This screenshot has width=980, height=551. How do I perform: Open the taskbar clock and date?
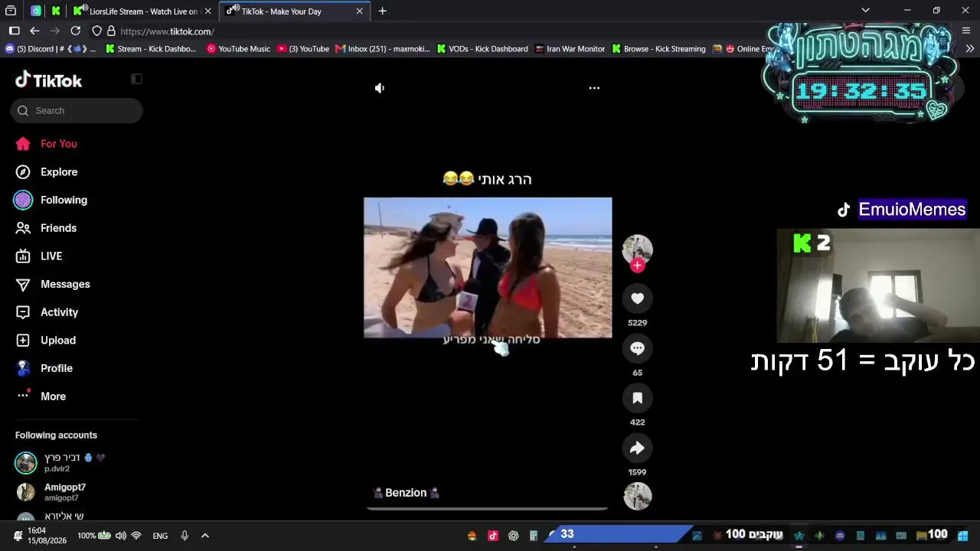click(47, 536)
